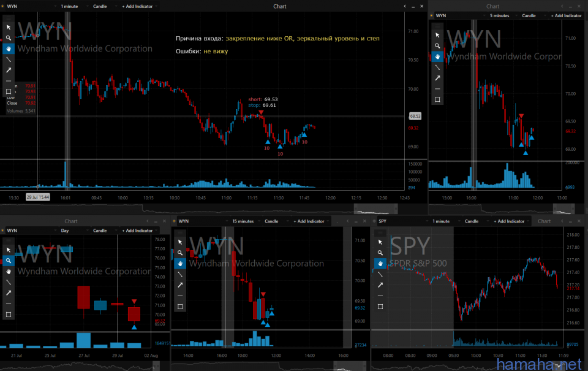Screen dimensions: 588x371
Task: Click the 'short: 69.53' annotation text
Action: [263, 99]
